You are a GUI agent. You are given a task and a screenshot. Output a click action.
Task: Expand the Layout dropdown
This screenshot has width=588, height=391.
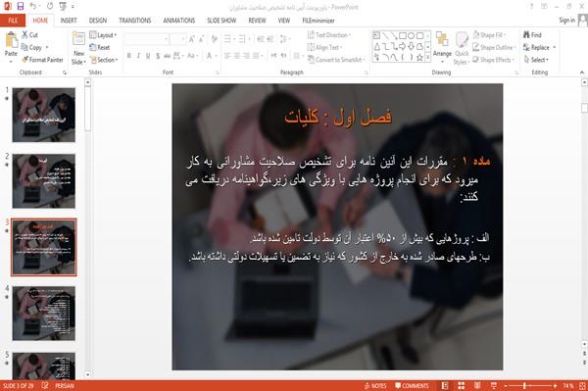(x=103, y=35)
